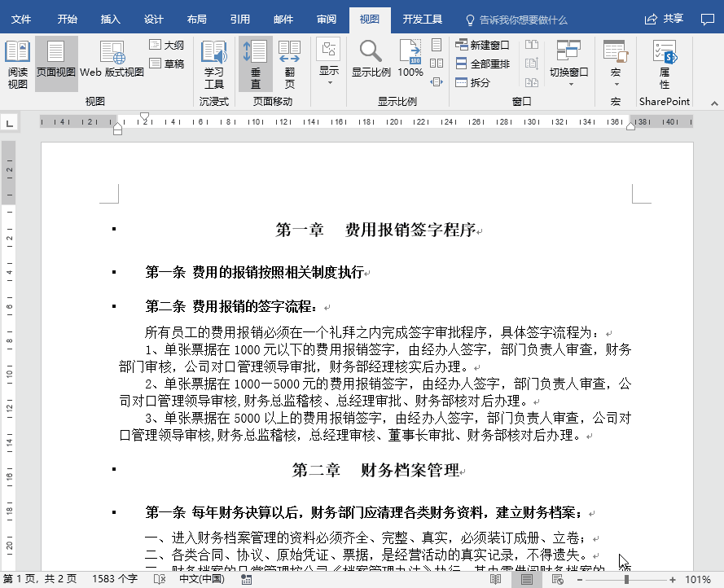Image resolution: width=724 pixels, height=588 pixels.
Task: Set zoom to 100%
Action: click(410, 59)
